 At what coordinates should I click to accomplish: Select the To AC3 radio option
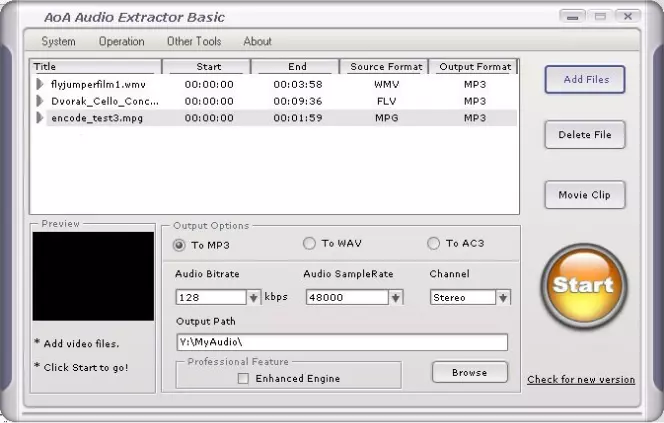tap(433, 243)
